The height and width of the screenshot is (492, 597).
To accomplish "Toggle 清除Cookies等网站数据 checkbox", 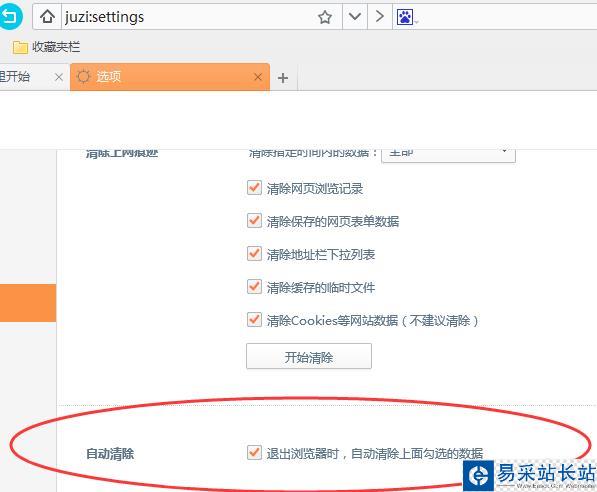I will click(254, 320).
